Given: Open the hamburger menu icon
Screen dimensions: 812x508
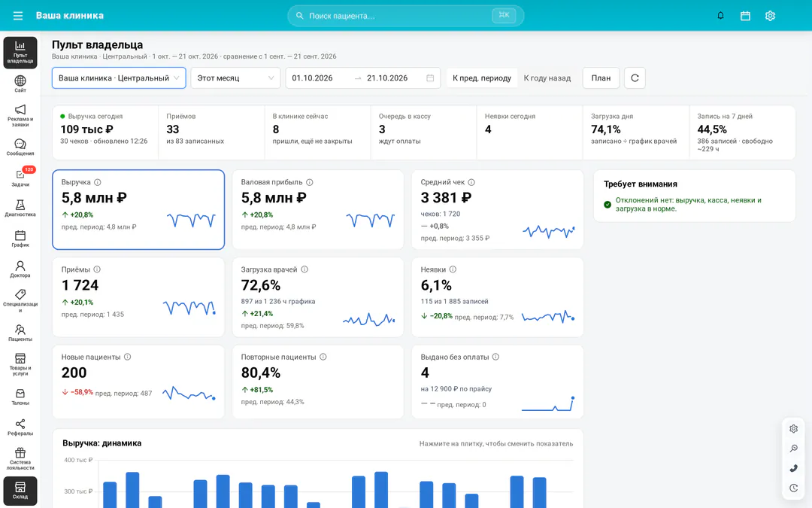Looking at the screenshot, I should click(x=18, y=16).
